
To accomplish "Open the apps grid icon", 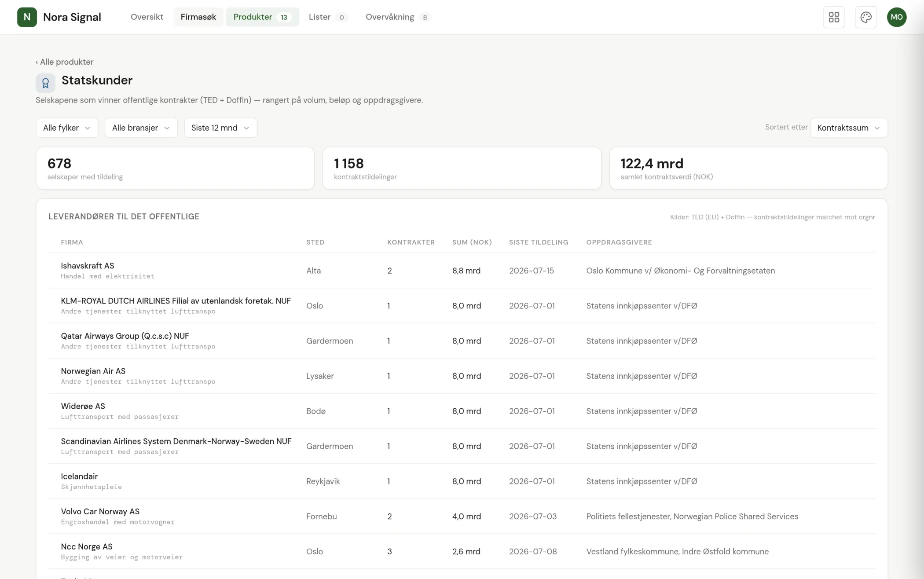I will (834, 17).
